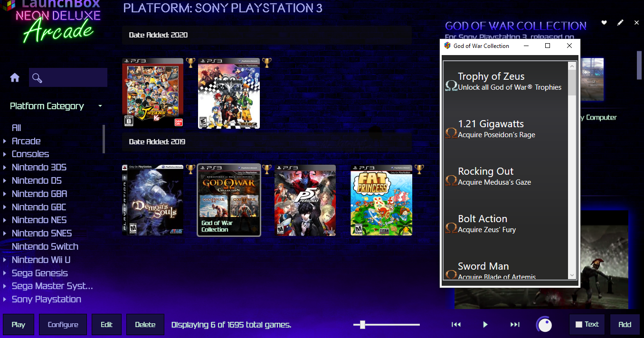
Task: Toggle the favorite heart for God of War Collection
Action: pos(604,23)
